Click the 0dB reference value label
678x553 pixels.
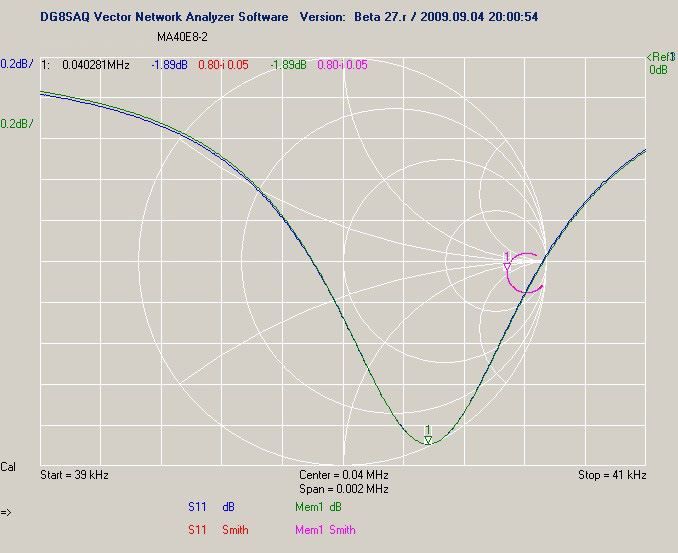[x=658, y=70]
